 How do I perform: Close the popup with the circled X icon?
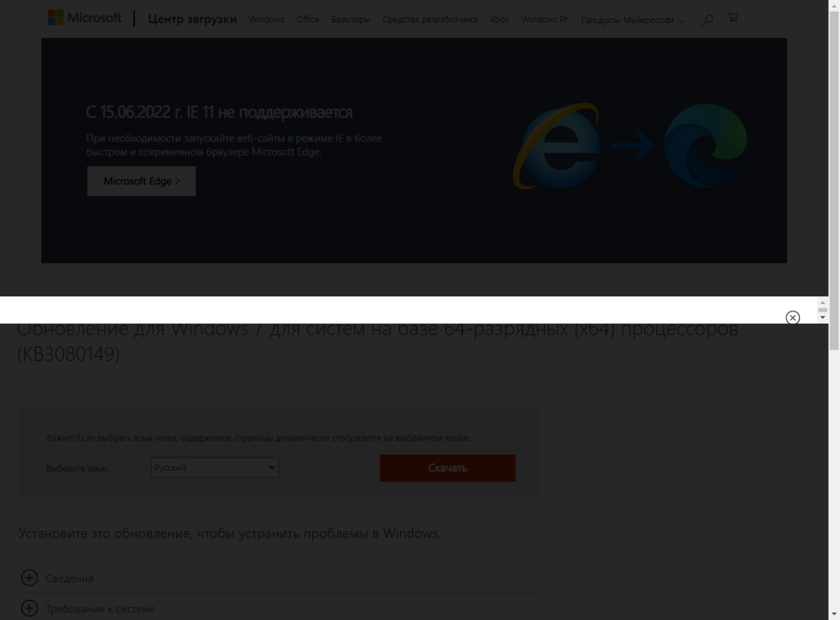(792, 317)
